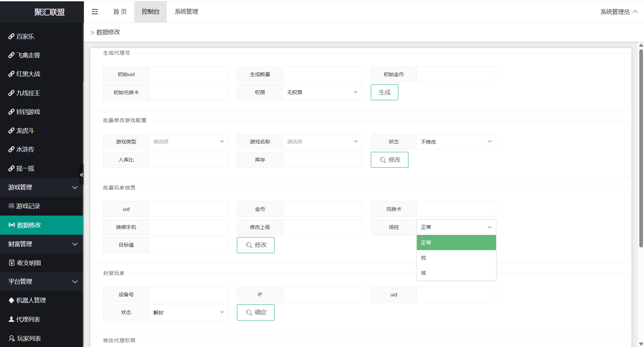644x347 pixels.
Task: Click 确定 button in 封禁玩家 section
Action: [256, 312]
